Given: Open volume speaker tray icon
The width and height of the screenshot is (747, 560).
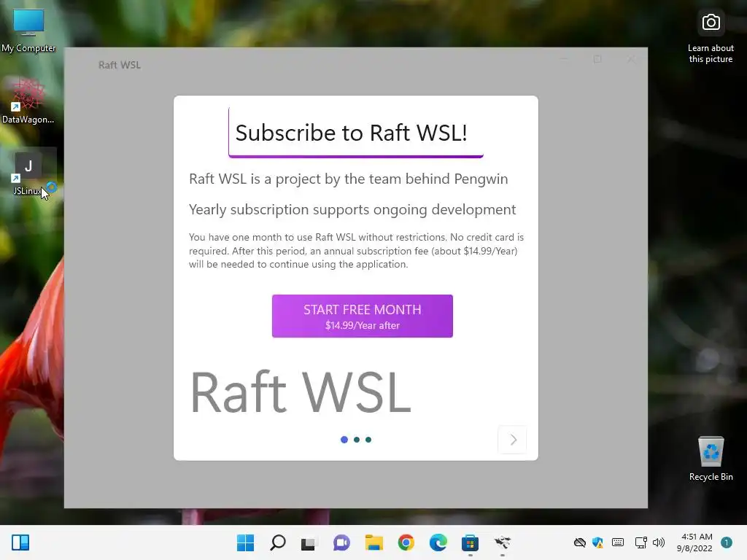Looking at the screenshot, I should pos(659,542).
